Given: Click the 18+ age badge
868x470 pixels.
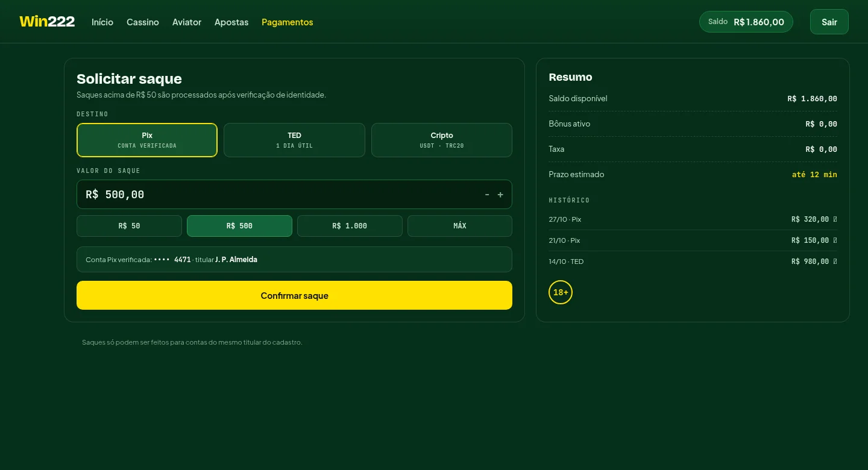Looking at the screenshot, I should (x=561, y=292).
